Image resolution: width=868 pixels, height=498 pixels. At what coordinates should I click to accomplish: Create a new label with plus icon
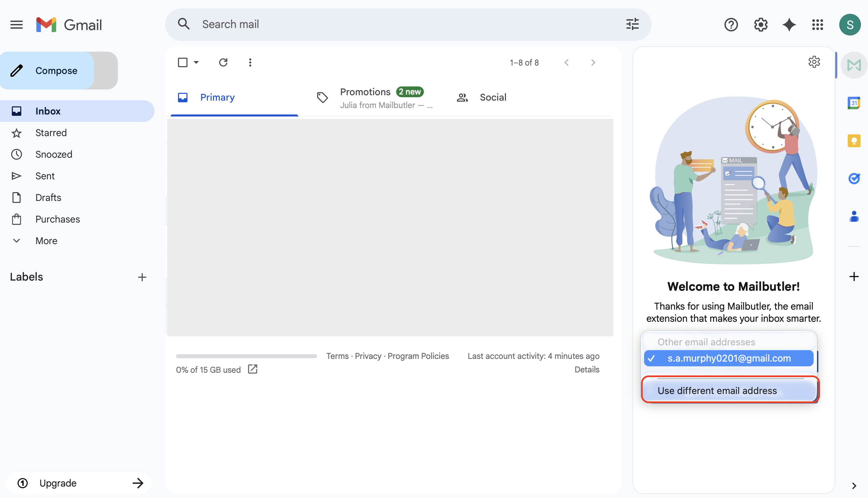tap(142, 277)
